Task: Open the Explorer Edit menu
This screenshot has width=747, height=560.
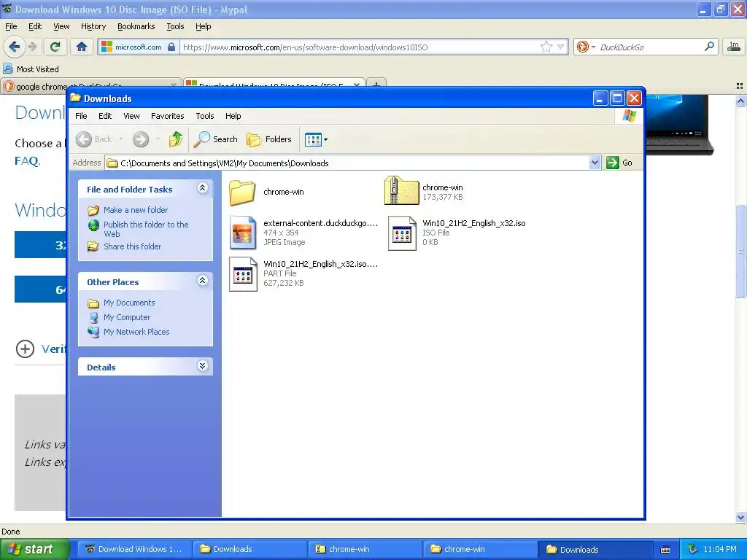Action: 105,116
